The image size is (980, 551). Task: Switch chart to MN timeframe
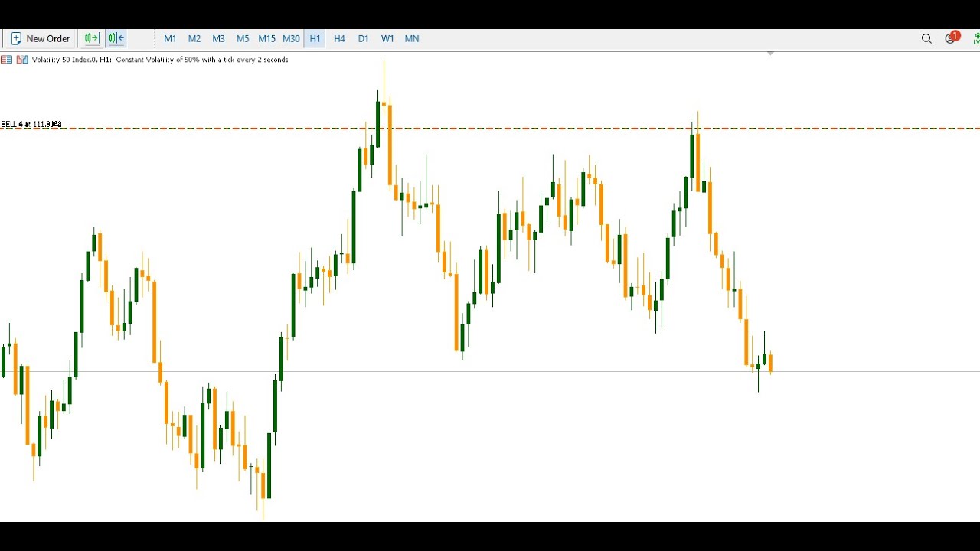(x=412, y=38)
